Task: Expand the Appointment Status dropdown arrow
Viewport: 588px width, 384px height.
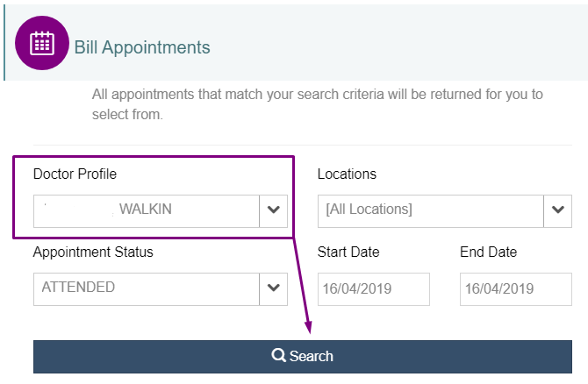Action: (273, 288)
